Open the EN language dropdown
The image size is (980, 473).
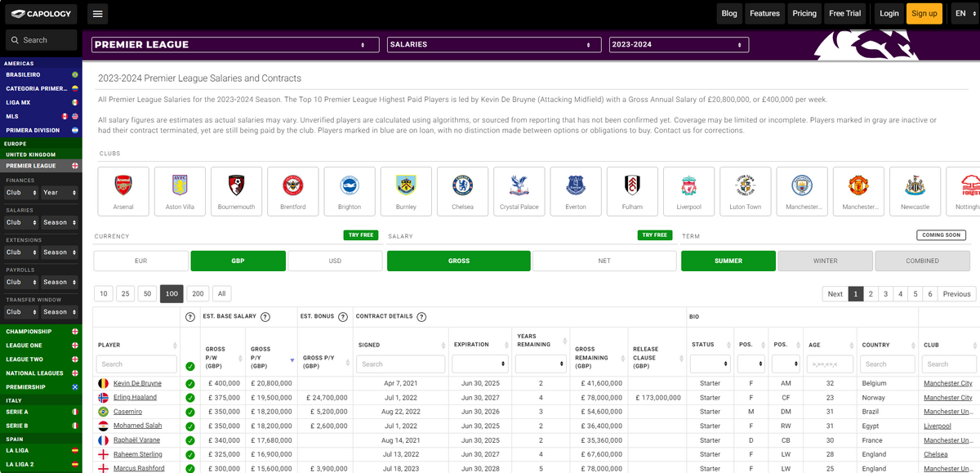(964, 14)
